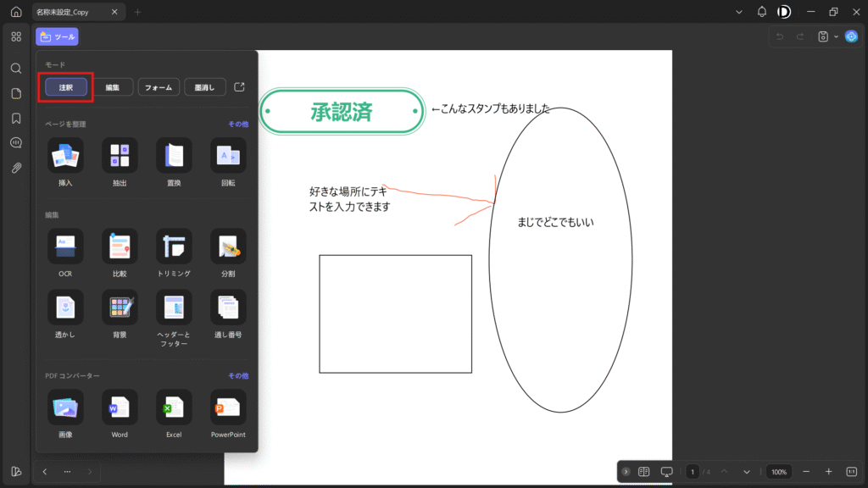
Task: Click その他 link beside PDFコンバーター
Action: pos(238,375)
